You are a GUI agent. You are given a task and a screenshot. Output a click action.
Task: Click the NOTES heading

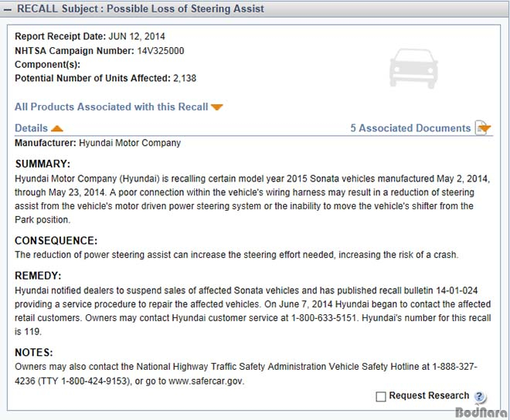click(34, 352)
